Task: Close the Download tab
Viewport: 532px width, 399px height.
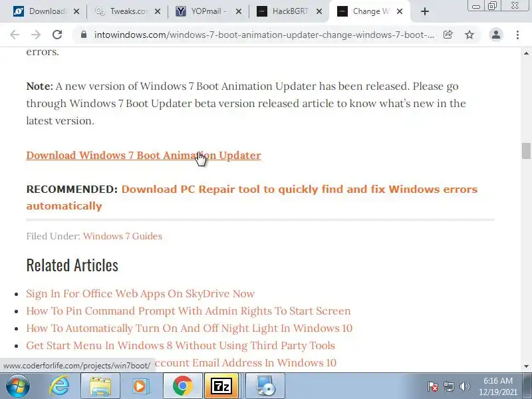Action: (x=76, y=11)
